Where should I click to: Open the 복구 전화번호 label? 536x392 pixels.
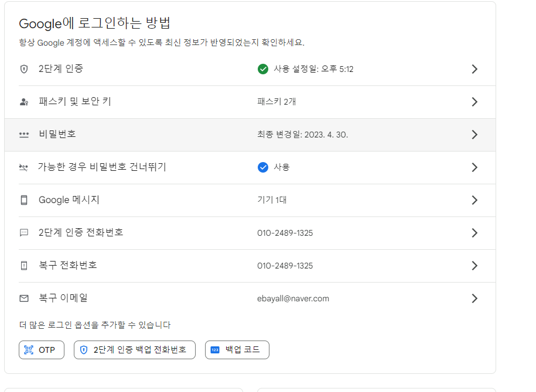point(68,265)
